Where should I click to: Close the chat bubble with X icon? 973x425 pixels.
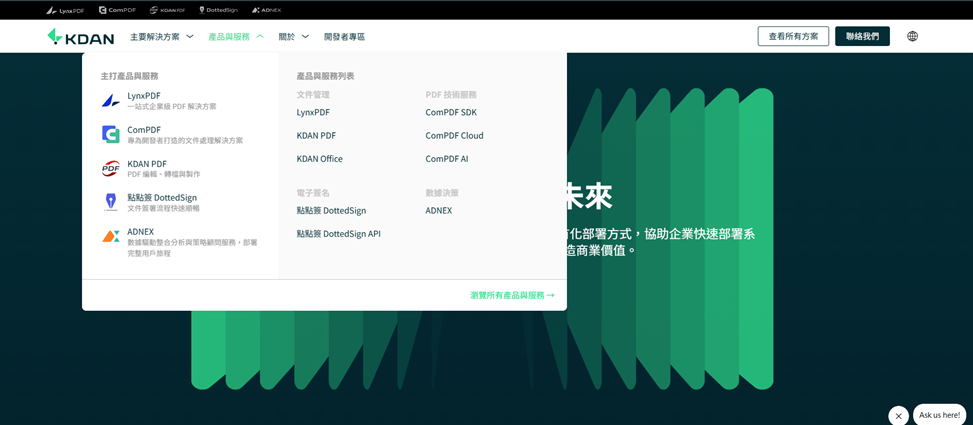[898, 416]
